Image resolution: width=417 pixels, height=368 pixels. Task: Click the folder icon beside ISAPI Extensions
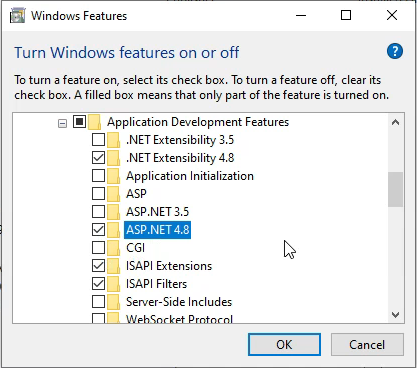coord(114,266)
